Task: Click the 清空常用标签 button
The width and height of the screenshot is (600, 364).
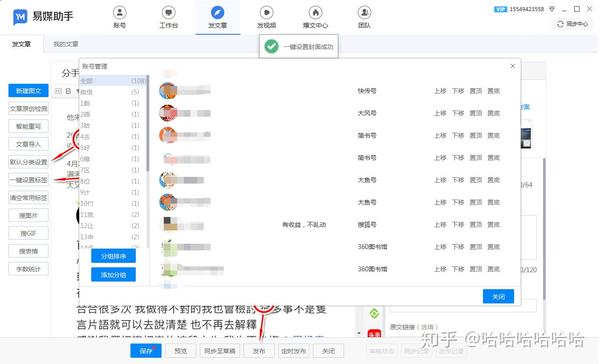Action: [x=28, y=198]
